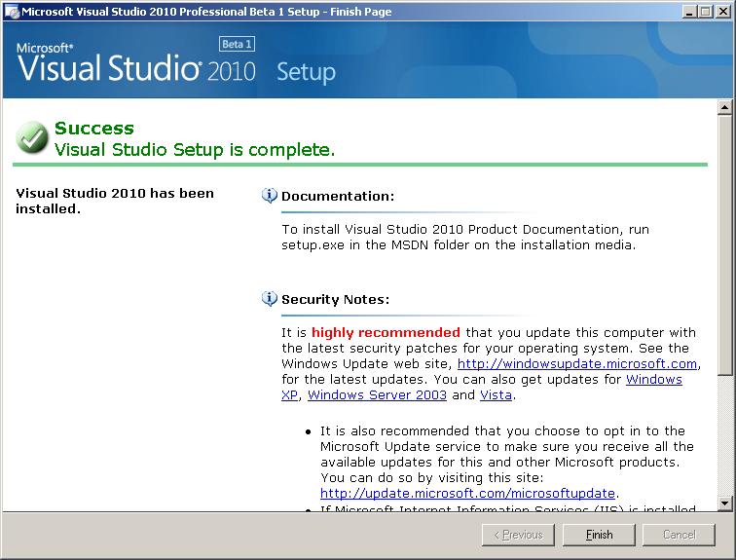
Task: Visit the update.microsoft.com/microsoftupdate link
Action: coord(467,494)
